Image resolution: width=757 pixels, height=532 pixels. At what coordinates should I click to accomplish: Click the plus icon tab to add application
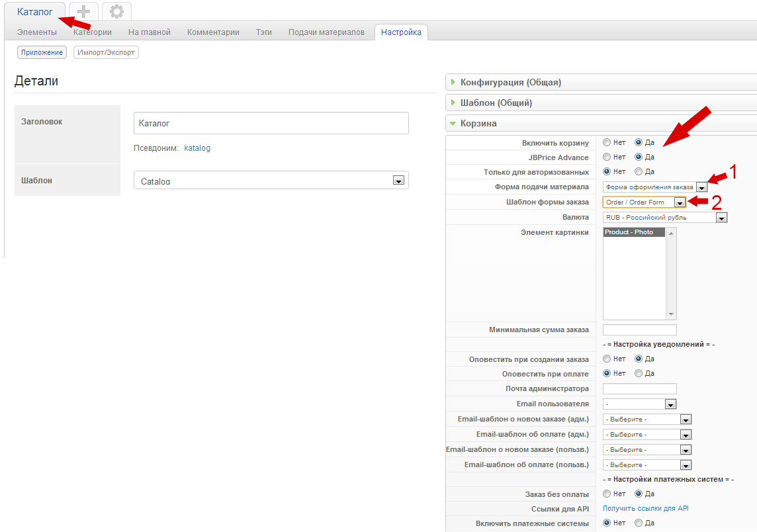83,11
